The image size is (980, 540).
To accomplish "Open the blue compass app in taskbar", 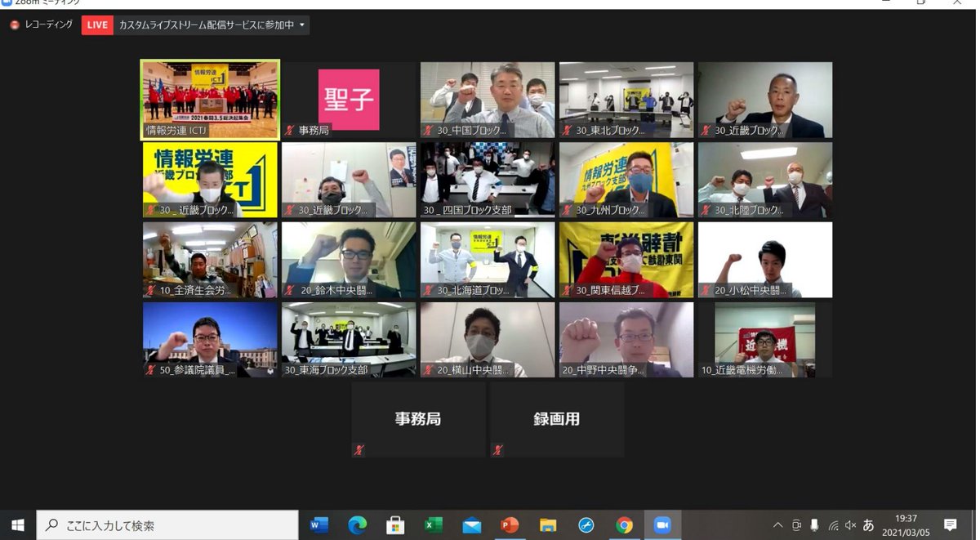I will [586, 525].
